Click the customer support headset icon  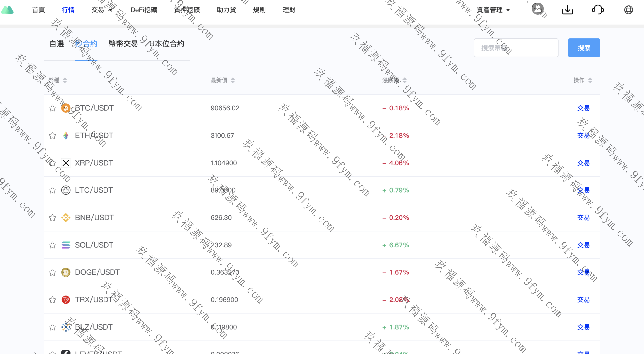coord(598,10)
